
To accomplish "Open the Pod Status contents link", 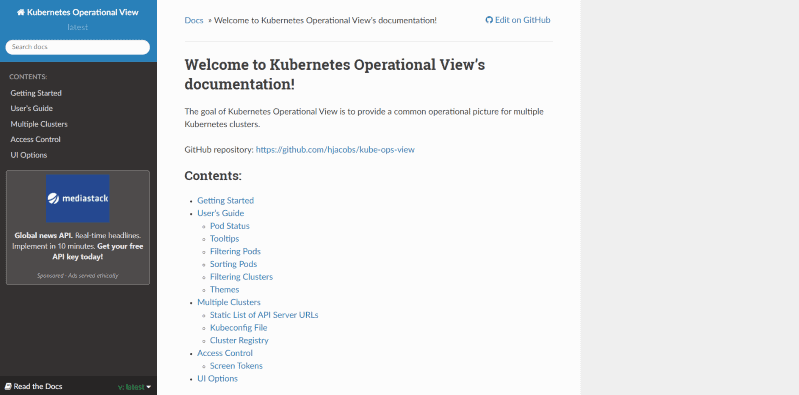I will pos(230,226).
